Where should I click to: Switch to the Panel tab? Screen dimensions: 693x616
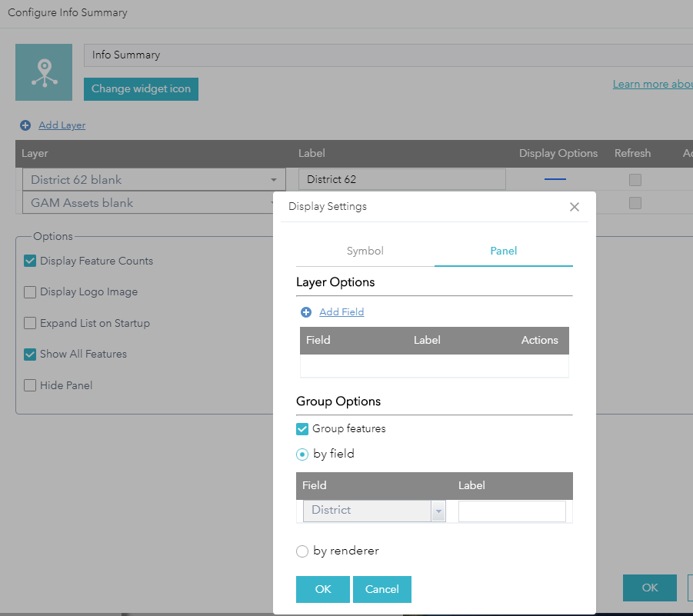(503, 251)
